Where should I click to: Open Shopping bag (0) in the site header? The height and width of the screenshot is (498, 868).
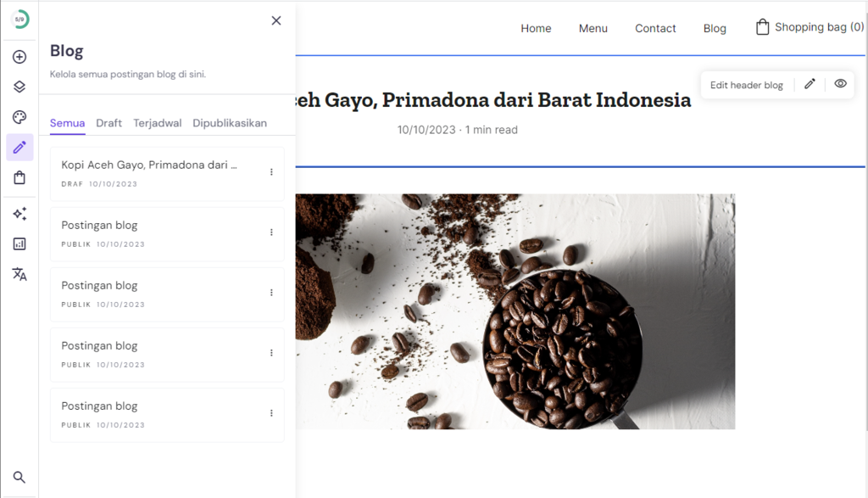(808, 26)
